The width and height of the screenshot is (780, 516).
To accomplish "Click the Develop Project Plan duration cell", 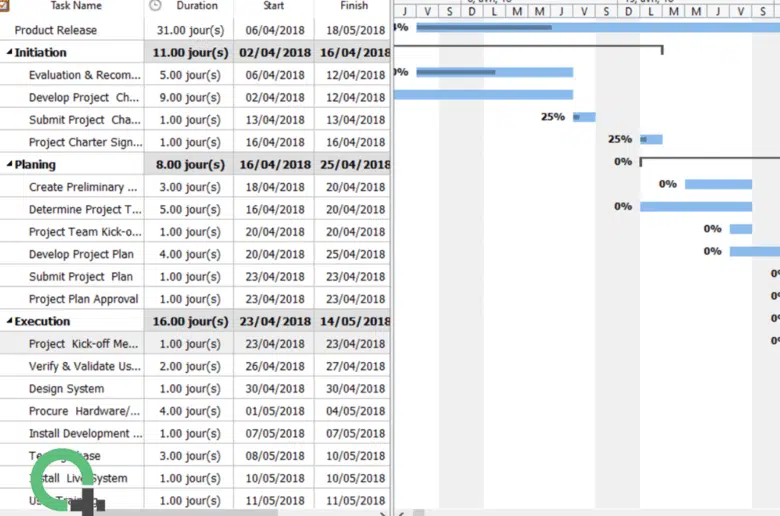I will (189, 254).
